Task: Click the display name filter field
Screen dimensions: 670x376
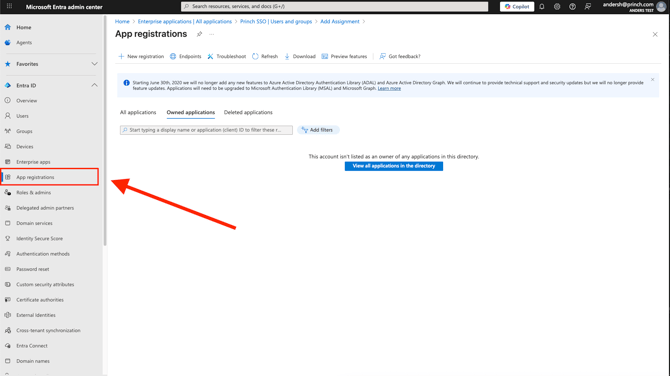Action: 206,130
